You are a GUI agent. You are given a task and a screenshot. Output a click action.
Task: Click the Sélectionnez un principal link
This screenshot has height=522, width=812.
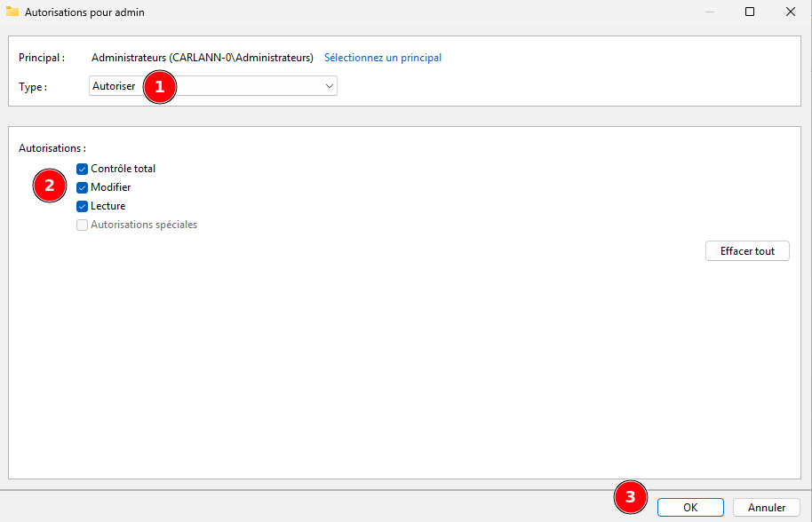(x=383, y=58)
